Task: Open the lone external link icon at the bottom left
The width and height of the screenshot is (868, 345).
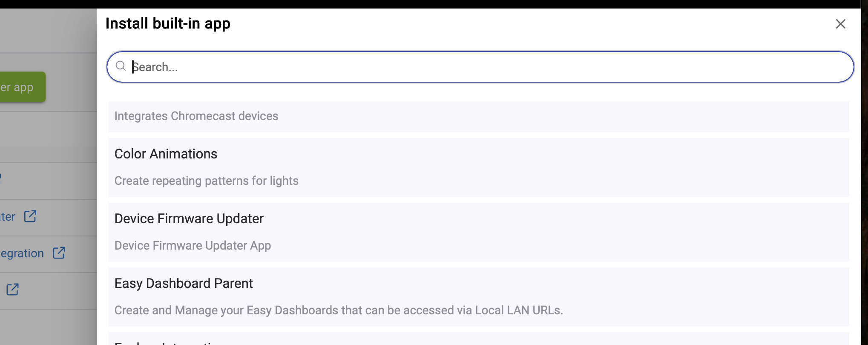Action: tap(12, 290)
